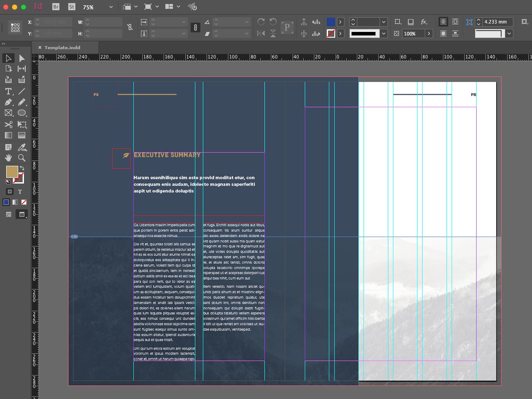
Task: Expand the 100% opacity slider arrow
Action: [429, 34]
